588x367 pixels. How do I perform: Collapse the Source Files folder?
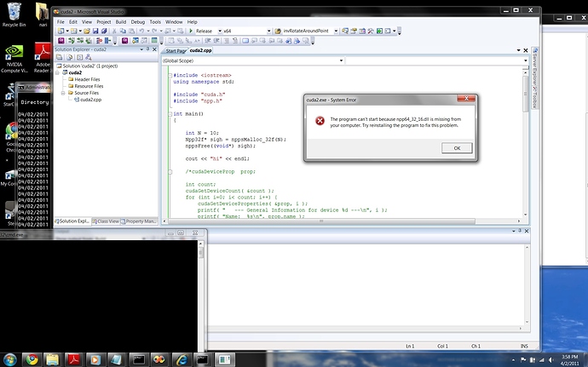pyautogui.click(x=63, y=93)
